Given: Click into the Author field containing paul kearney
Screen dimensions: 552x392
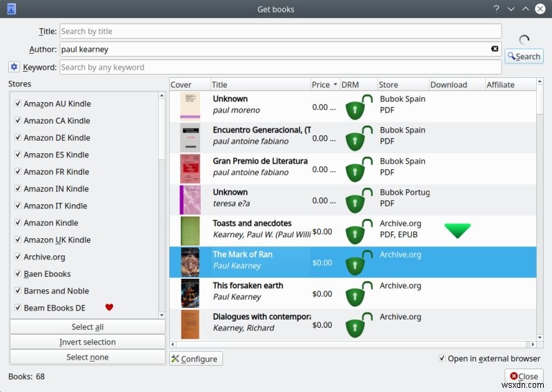Looking at the screenshot, I should 281,49.
